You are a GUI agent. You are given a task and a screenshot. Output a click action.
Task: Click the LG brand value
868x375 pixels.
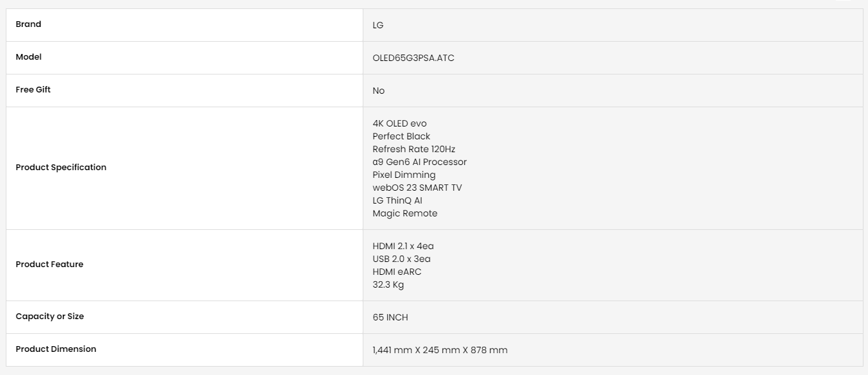tap(378, 25)
